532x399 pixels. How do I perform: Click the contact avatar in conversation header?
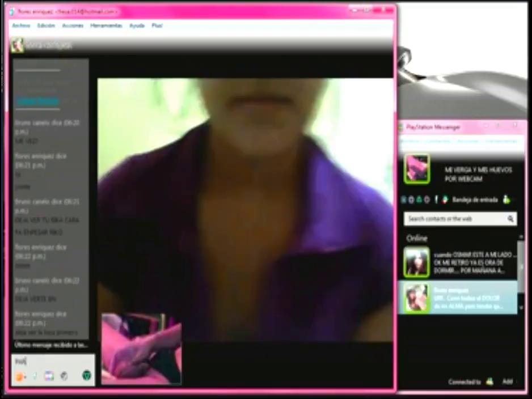click(x=17, y=45)
